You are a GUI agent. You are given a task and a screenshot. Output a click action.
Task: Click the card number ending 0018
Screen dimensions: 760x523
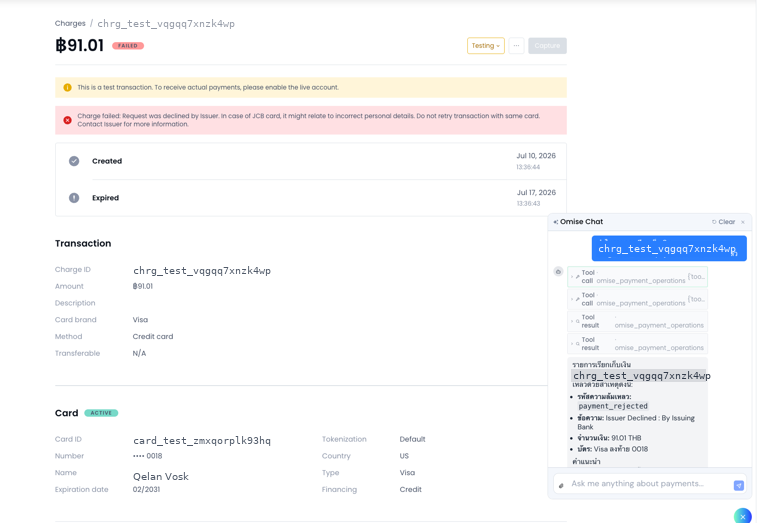coord(147,456)
